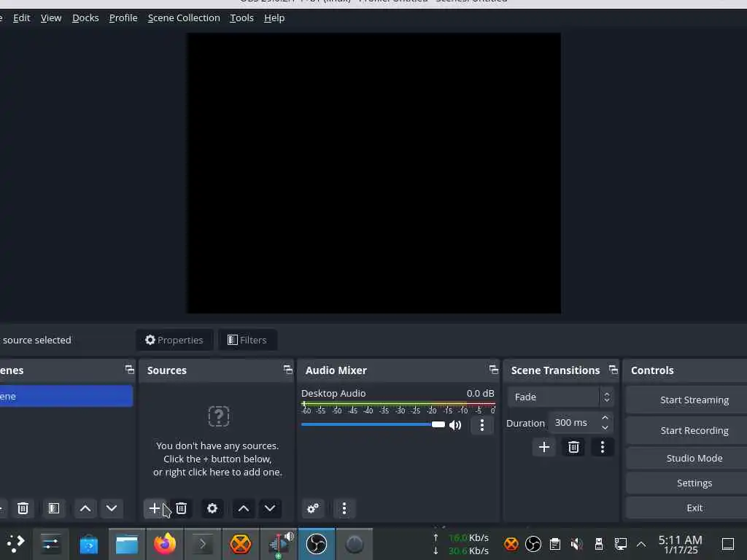Click the clipboard tray icon
The width and height of the screenshot is (747, 560).
[x=554, y=543]
